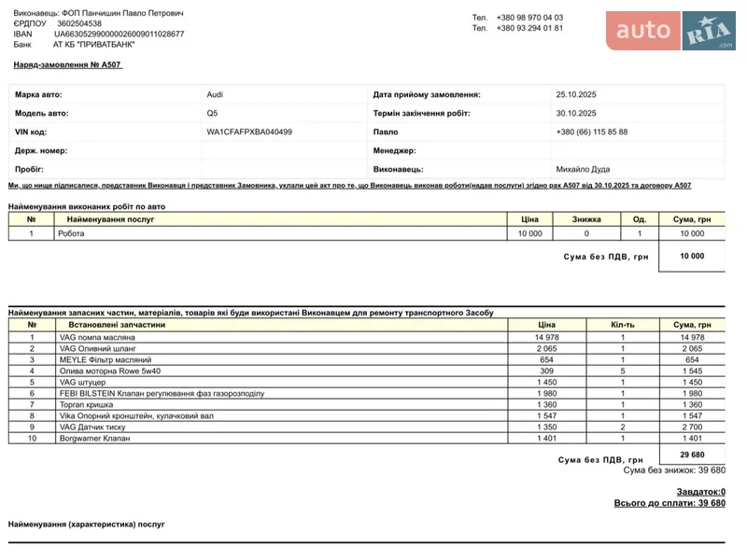Click the 'Пробіг:' label

29,169
